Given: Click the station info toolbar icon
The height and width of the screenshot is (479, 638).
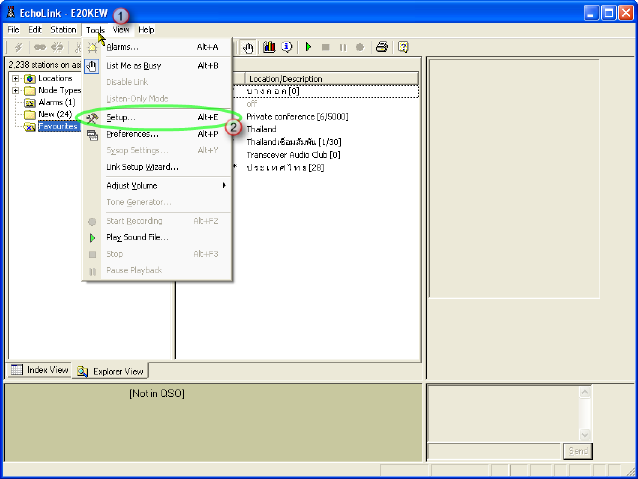Looking at the screenshot, I should click(x=287, y=47).
